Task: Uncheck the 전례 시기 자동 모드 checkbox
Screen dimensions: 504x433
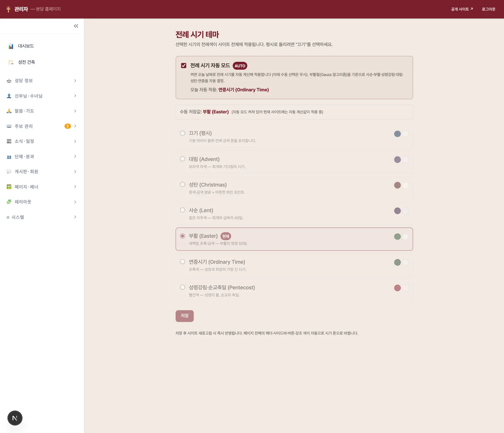Action: pyautogui.click(x=184, y=66)
